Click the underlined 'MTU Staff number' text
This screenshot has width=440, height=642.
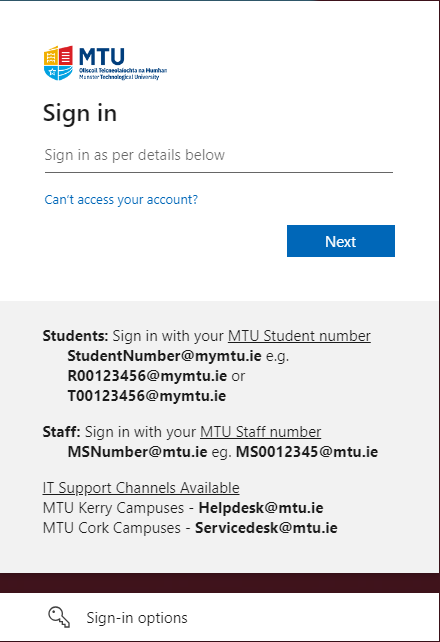[260, 432]
